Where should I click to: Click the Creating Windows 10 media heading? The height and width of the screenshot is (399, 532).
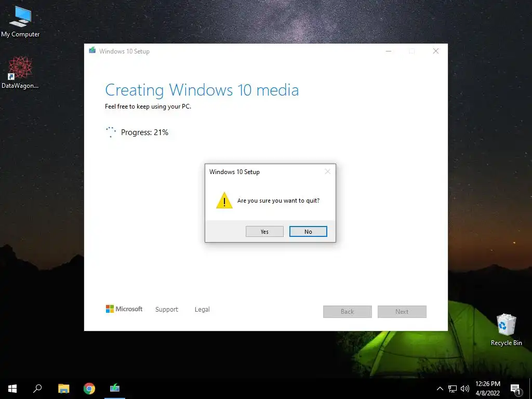click(x=202, y=90)
